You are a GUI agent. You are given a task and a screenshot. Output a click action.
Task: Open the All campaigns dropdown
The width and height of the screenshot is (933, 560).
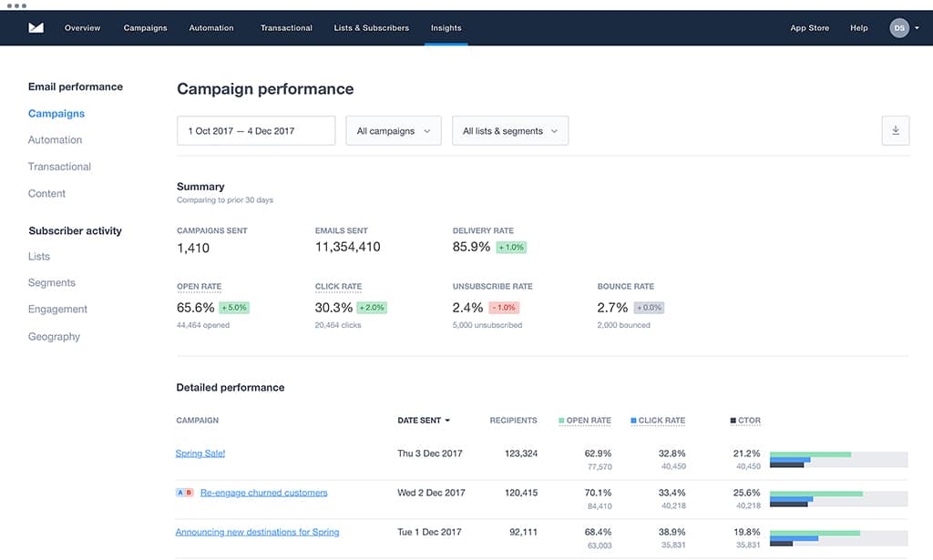pos(393,130)
